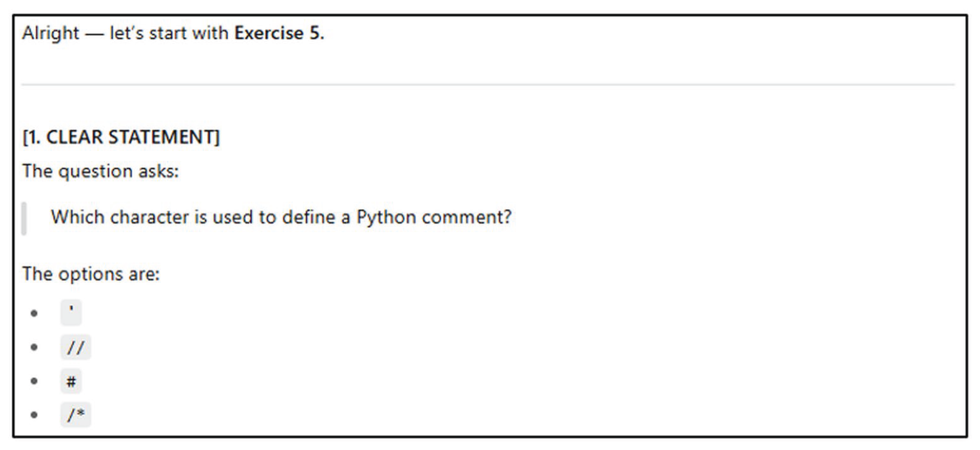Viewport: 980px width, 450px height.
Task: Click "The question asks:" line
Action: tap(101, 171)
